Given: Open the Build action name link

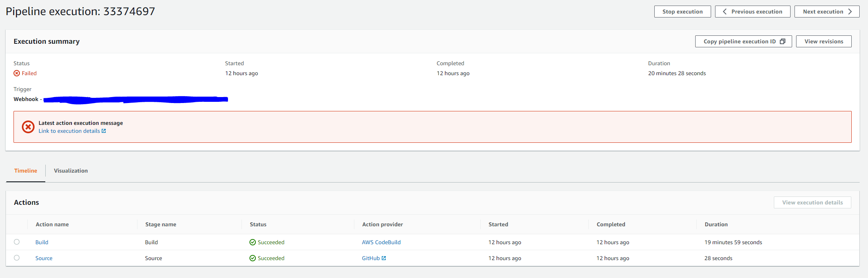Looking at the screenshot, I should [x=42, y=242].
